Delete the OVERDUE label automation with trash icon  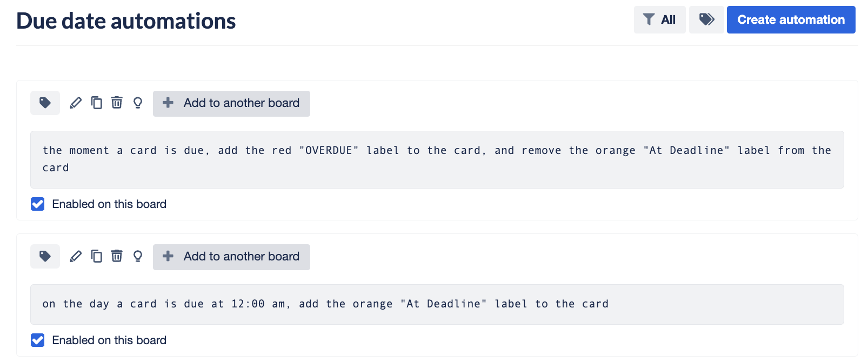pyautogui.click(x=117, y=103)
